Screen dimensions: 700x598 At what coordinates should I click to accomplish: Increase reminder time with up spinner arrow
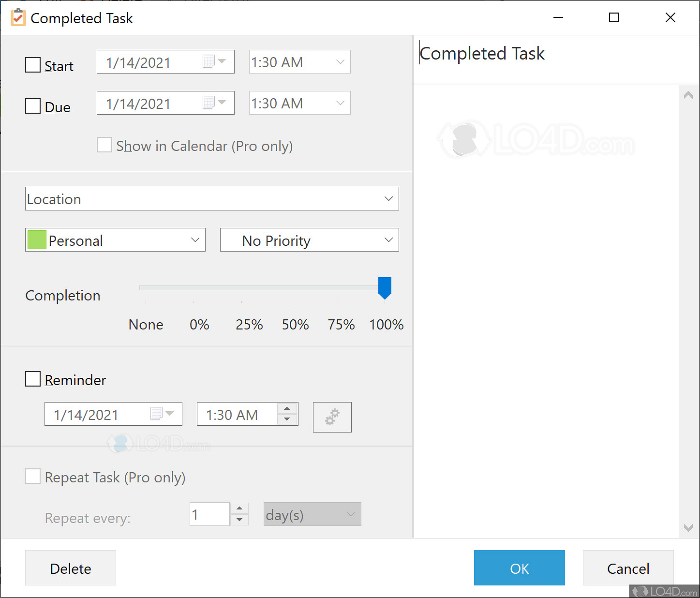(x=287, y=409)
